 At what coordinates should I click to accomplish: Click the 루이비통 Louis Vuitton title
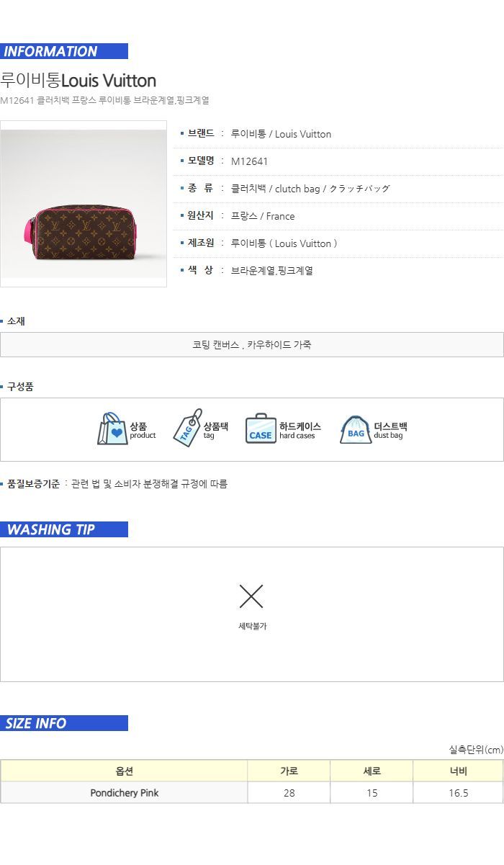[x=78, y=80]
